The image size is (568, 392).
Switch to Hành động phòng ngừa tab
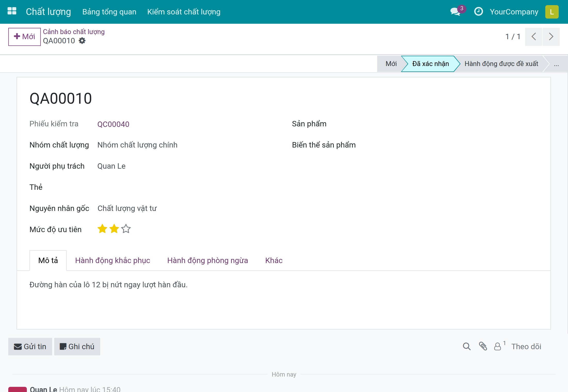click(x=208, y=260)
